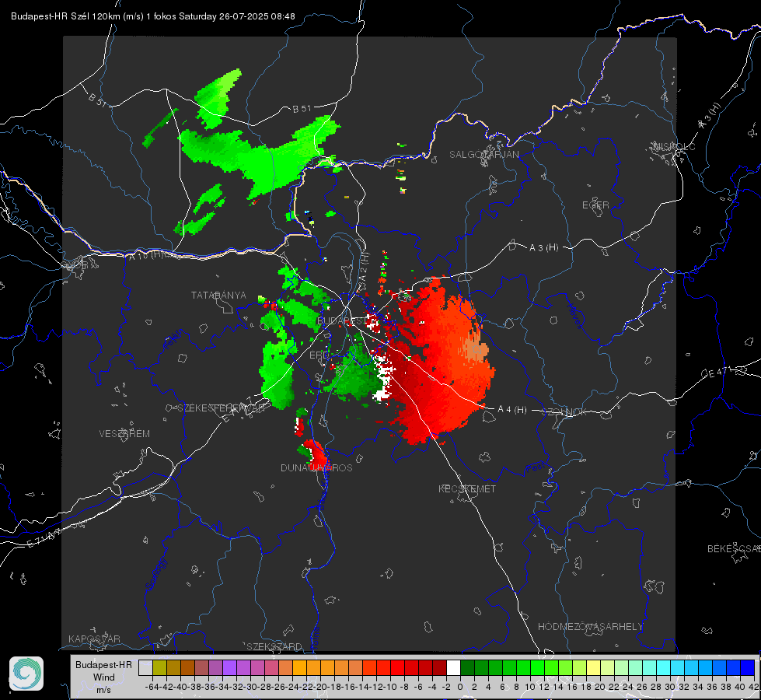Click the SZÉKESFEHÉRVÁR city label

point(221,408)
